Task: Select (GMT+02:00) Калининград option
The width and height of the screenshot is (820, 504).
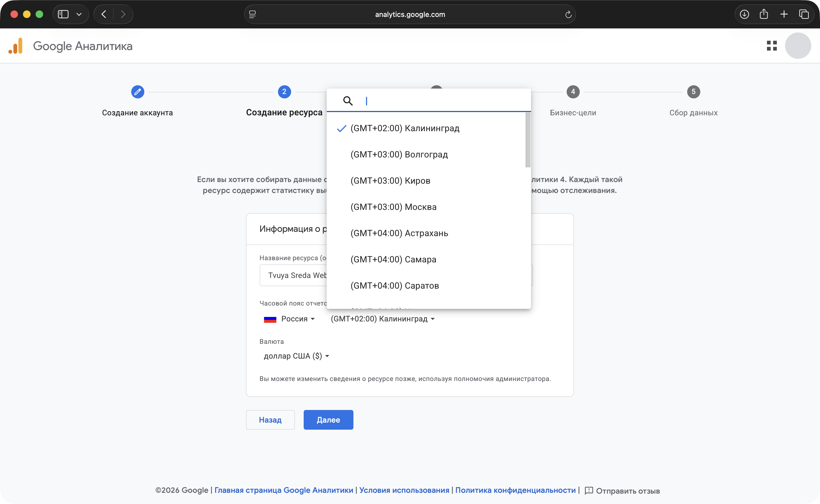Action: pyautogui.click(x=426, y=128)
